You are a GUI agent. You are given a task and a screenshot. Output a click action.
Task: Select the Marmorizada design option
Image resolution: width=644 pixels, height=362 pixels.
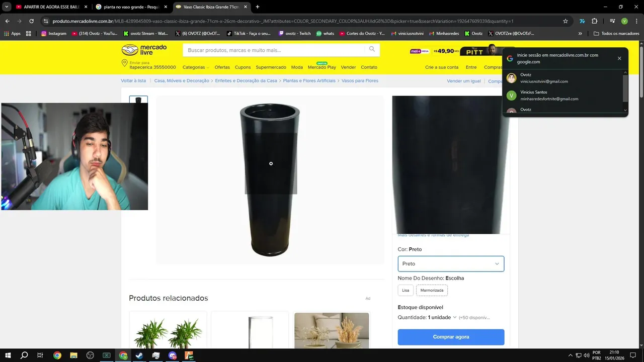[x=432, y=291]
